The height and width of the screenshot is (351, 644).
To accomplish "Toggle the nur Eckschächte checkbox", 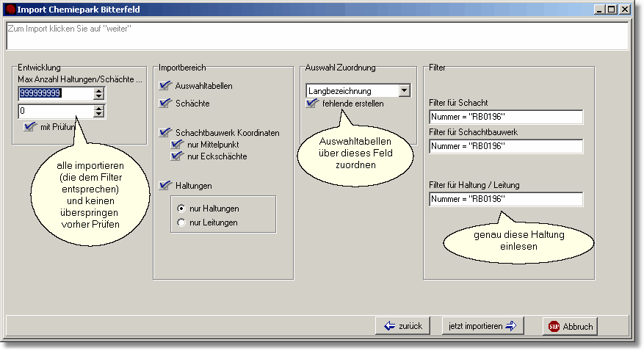I will (x=176, y=156).
